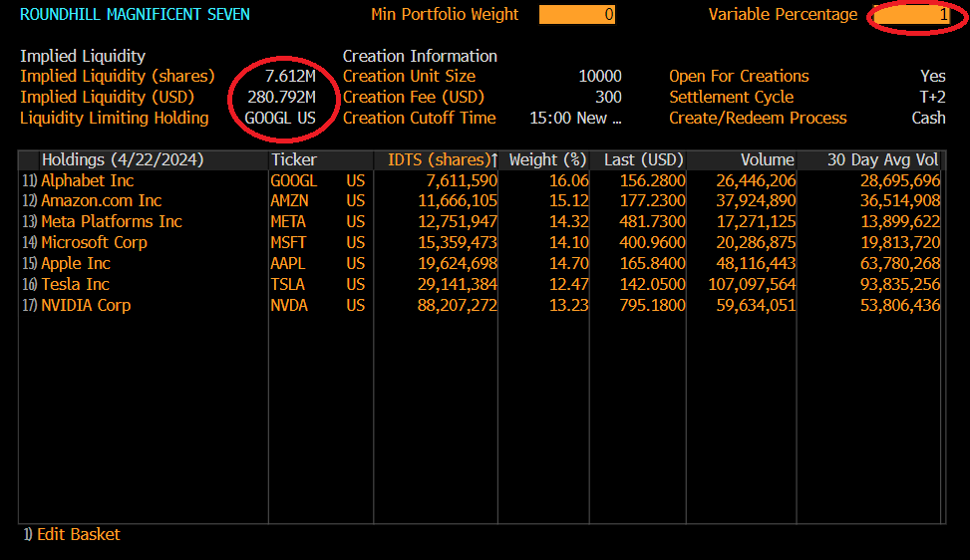Screen dimensions: 970x560
Task: Click the Open For Creations value Yes
Action: 933,76
